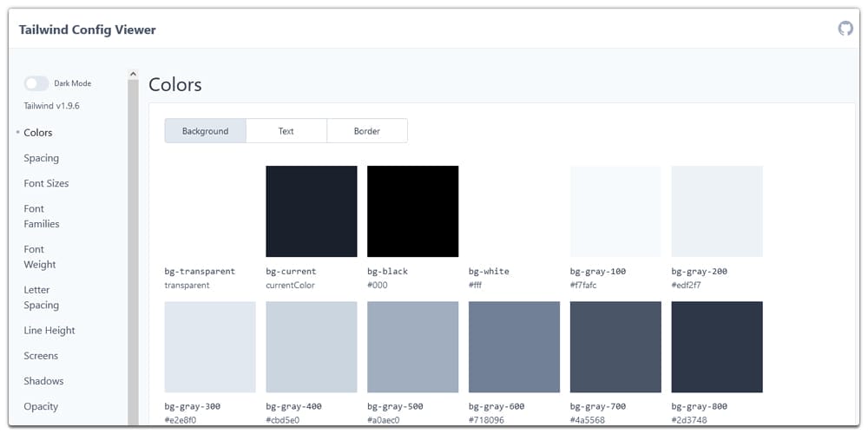Screen dimensions: 868x434
Task: Click the bg-gray-100 class name
Action: 598,271
